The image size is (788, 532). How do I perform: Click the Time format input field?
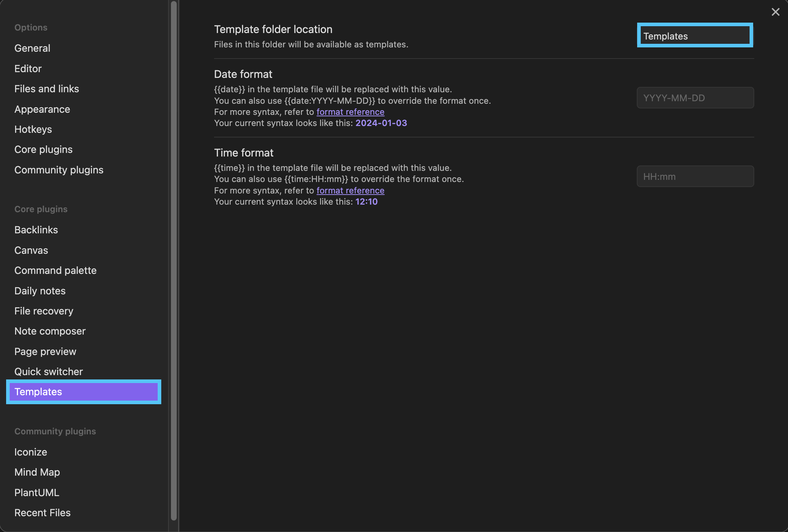tap(695, 176)
